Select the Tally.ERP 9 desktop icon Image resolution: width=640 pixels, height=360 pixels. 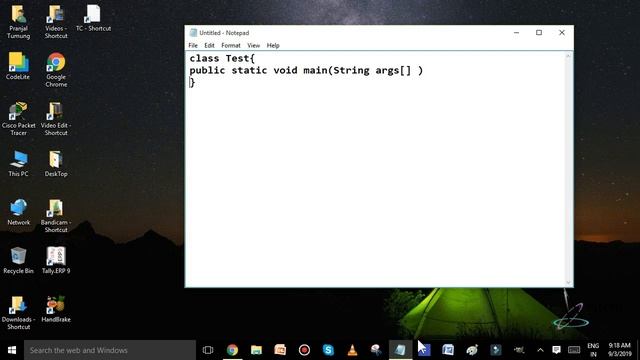[x=56, y=260]
